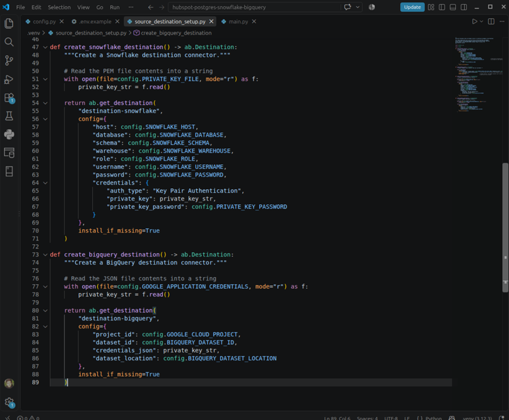
Task: Collapse the with open block at line 51
Action: 45,79
